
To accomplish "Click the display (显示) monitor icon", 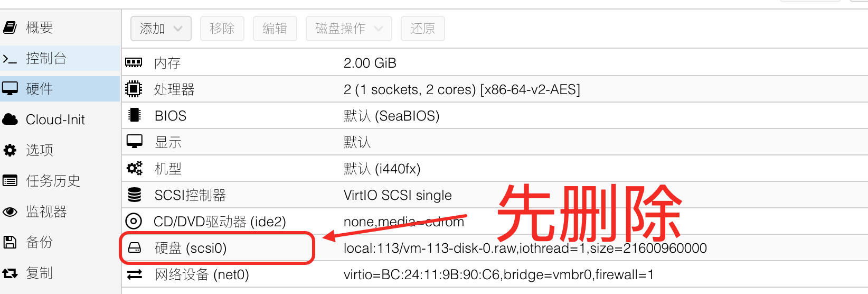I will pyautogui.click(x=135, y=142).
